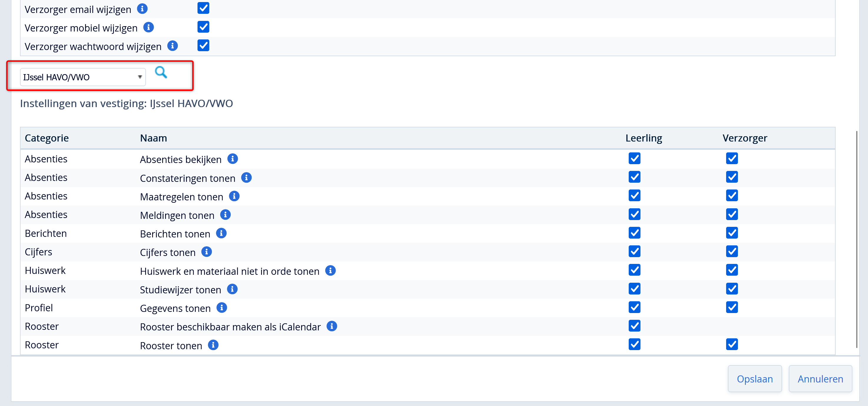868x406 pixels.
Task: Show info for Gegevens tonen
Action: click(222, 308)
